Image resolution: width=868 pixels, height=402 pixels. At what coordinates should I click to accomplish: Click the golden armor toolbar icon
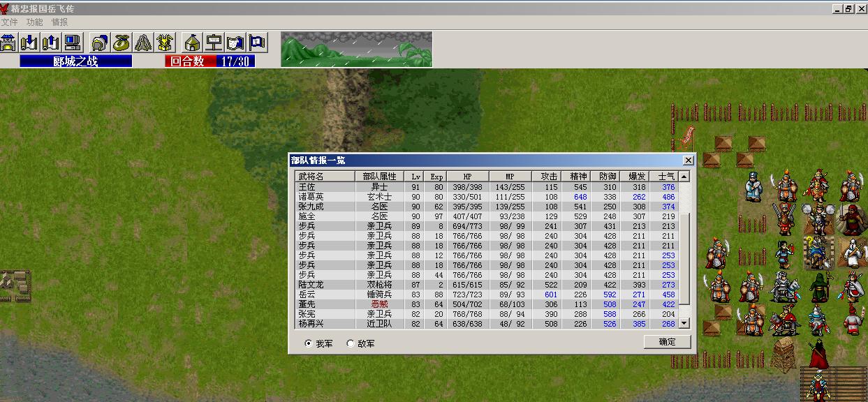click(x=164, y=43)
